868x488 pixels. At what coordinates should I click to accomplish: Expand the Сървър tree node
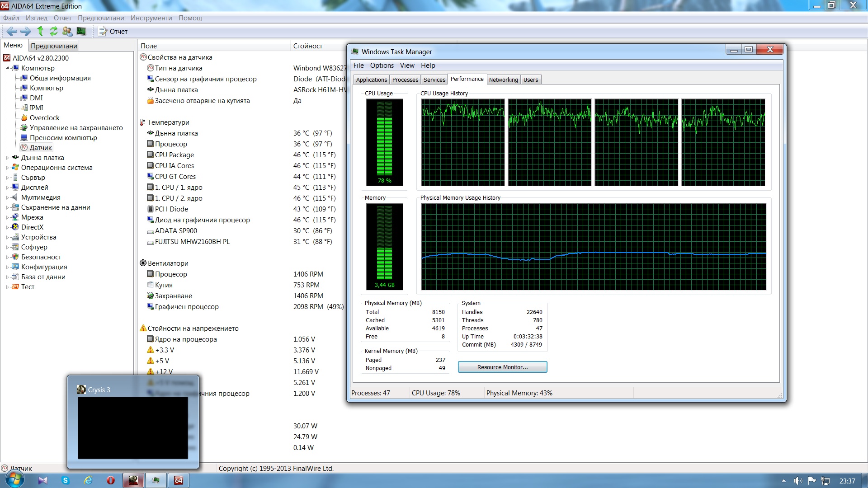[x=7, y=178]
